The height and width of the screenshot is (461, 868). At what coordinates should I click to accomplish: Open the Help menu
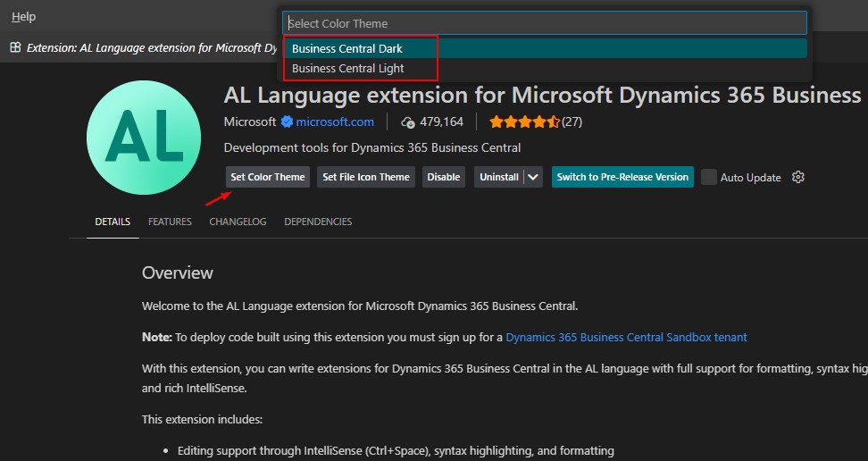click(x=23, y=17)
